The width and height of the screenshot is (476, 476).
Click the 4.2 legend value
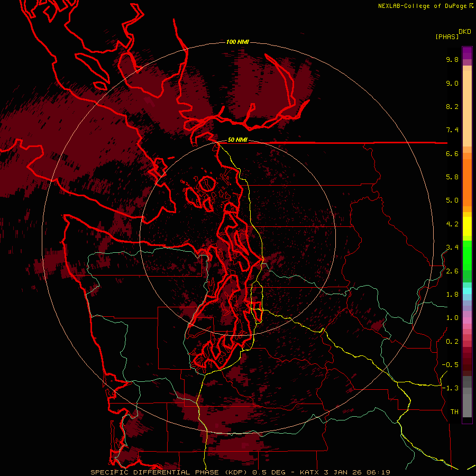452,224
